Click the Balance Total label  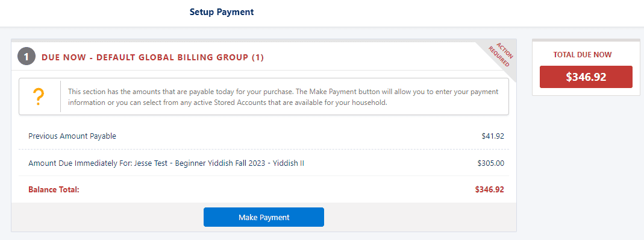pos(54,189)
